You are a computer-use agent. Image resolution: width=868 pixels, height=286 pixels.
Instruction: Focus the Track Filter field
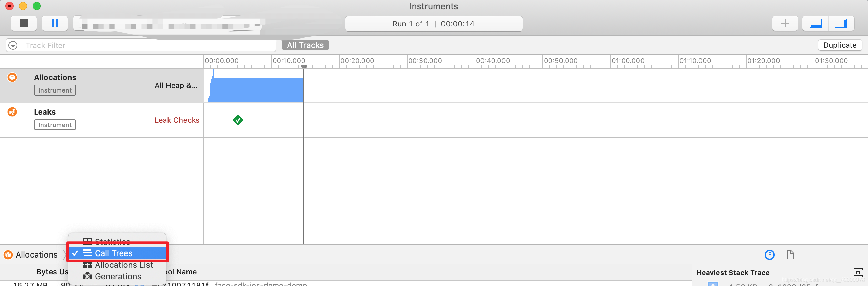[141, 45]
